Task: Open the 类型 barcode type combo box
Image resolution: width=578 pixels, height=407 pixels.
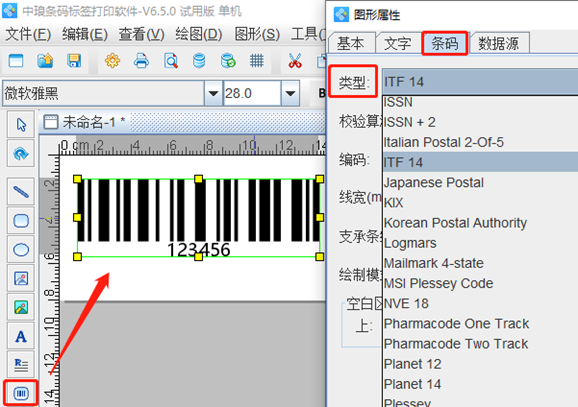Action: [480, 81]
